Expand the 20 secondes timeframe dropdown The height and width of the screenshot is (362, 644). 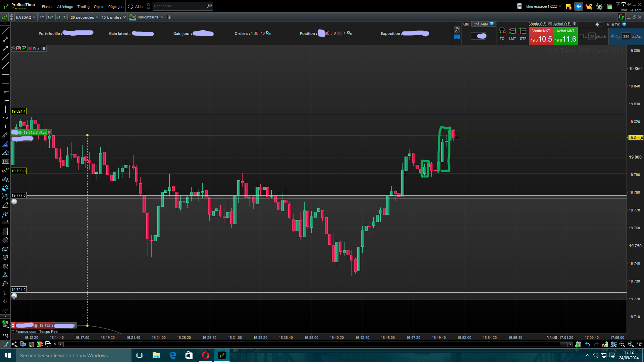84,17
